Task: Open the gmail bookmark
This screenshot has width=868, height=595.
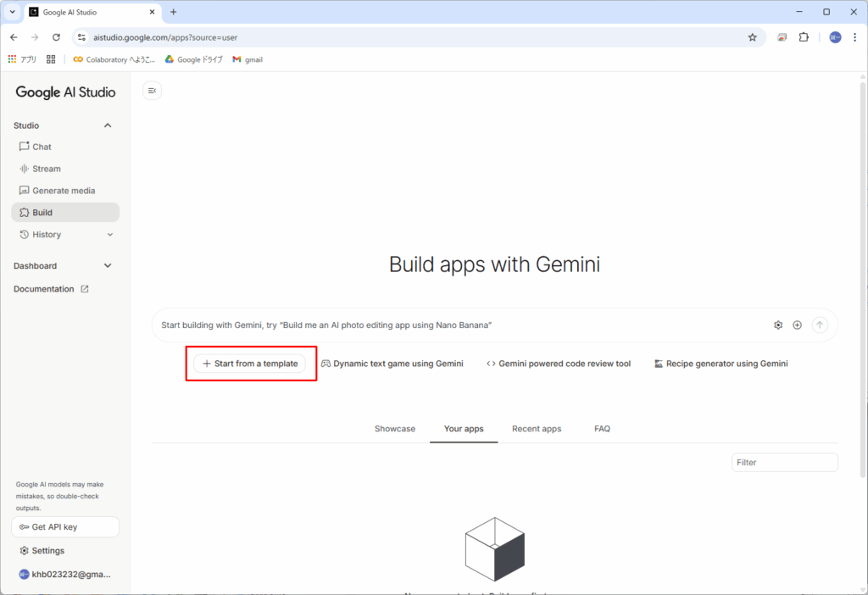Action: [248, 59]
